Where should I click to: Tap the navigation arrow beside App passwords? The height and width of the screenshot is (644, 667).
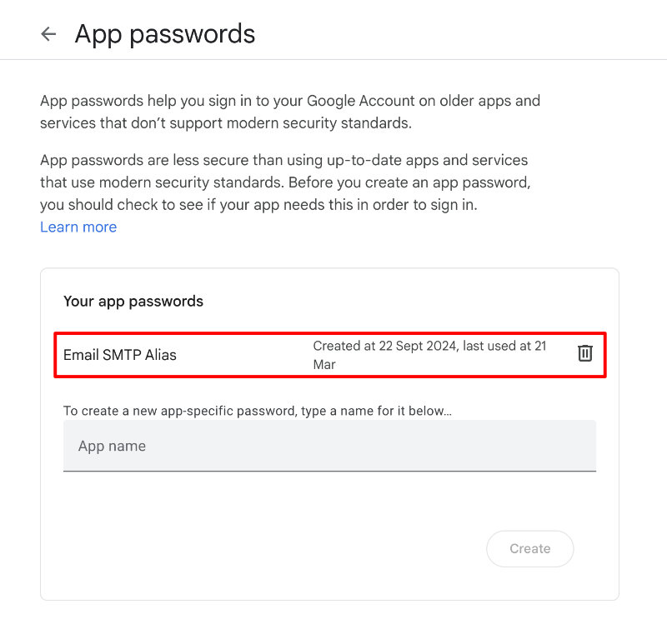coord(48,34)
